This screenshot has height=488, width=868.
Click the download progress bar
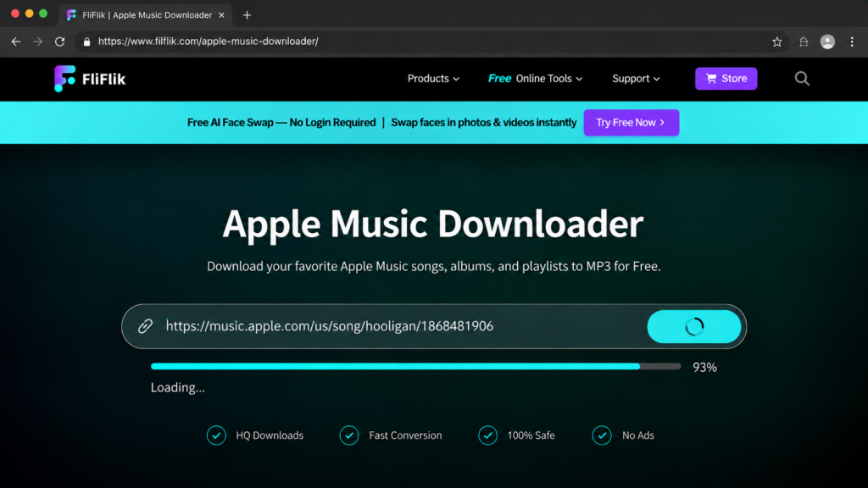click(x=415, y=366)
